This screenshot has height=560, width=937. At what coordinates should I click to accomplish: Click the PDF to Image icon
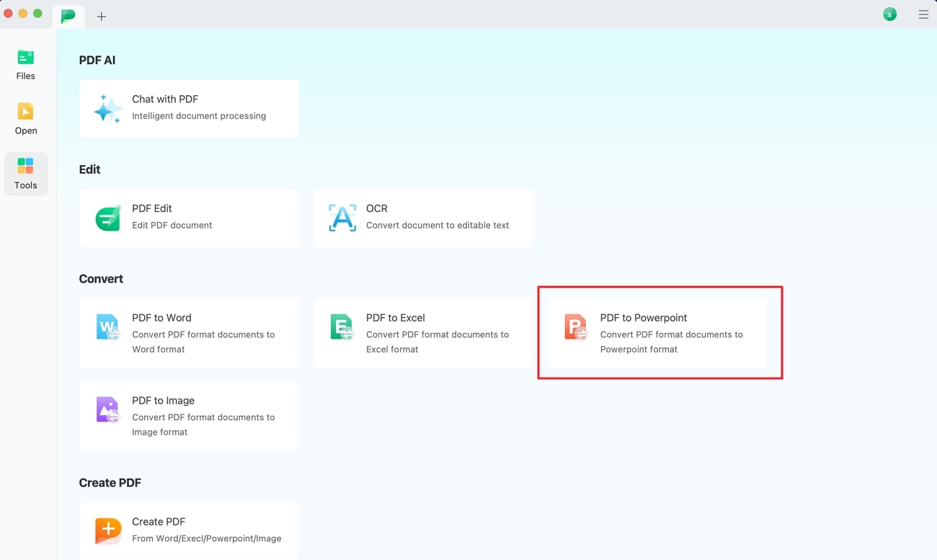(107, 410)
